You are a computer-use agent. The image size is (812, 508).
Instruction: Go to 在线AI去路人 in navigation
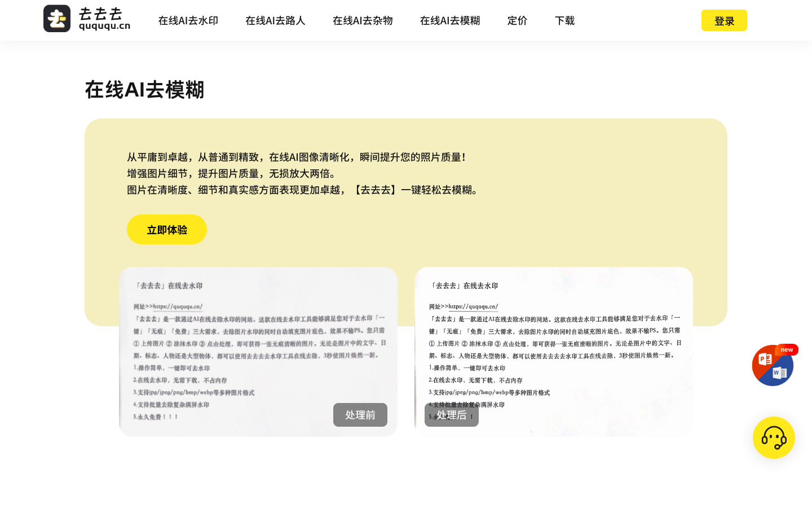275,21
